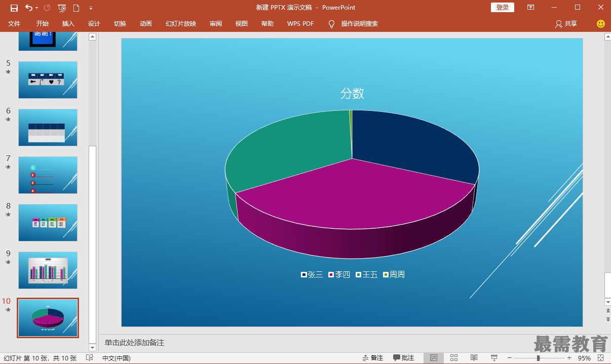
Task: Select slide 8 thumbnail
Action: tap(48, 223)
